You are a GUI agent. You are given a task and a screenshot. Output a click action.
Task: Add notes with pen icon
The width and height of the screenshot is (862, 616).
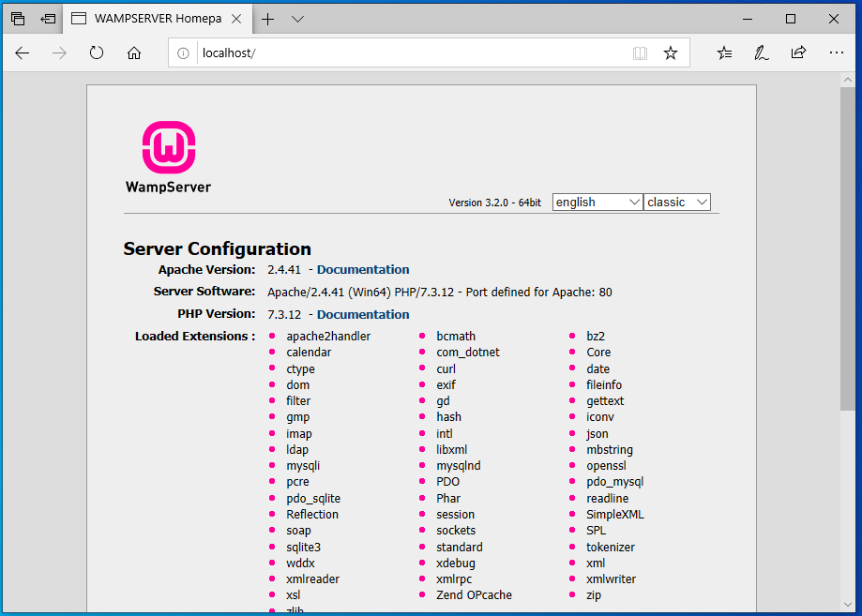(x=762, y=53)
